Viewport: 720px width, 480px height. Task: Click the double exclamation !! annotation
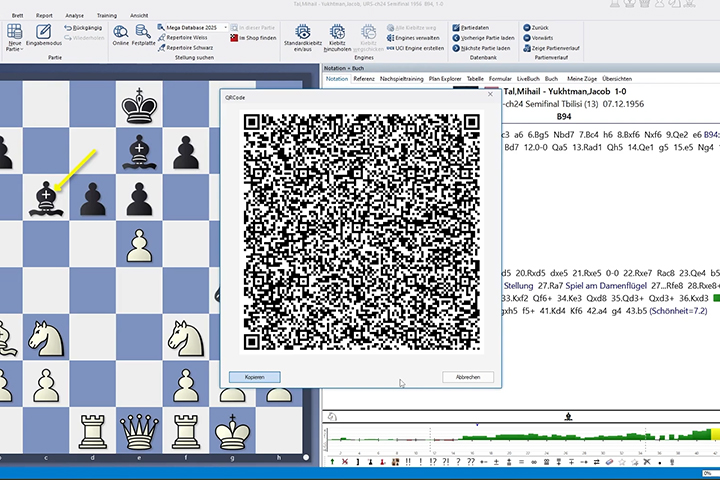(408, 462)
